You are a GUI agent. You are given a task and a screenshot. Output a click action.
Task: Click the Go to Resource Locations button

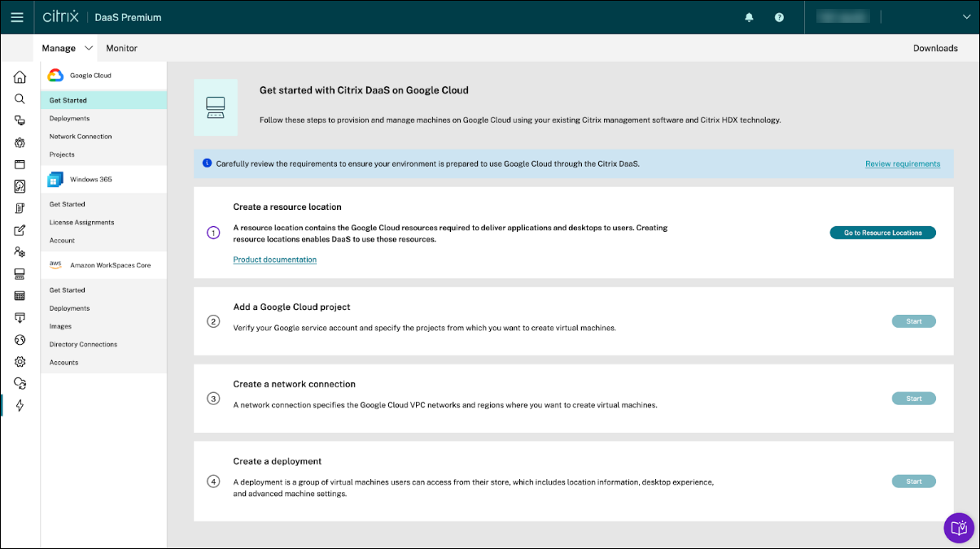882,233
